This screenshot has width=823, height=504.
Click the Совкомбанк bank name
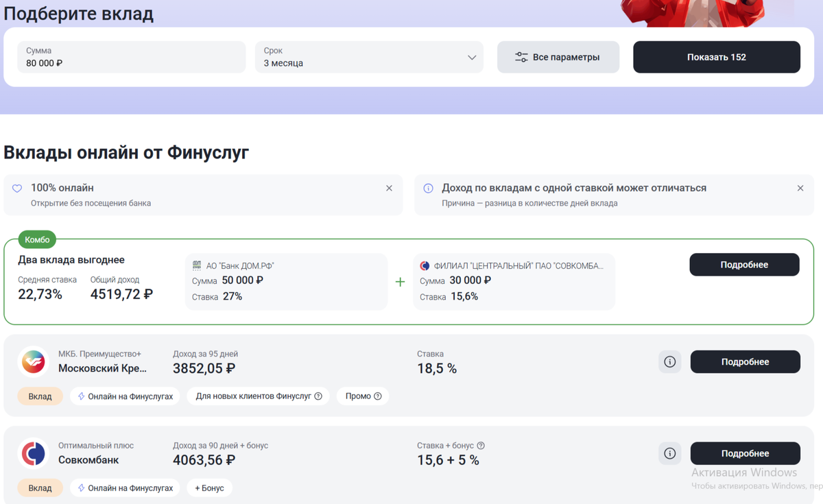point(88,460)
